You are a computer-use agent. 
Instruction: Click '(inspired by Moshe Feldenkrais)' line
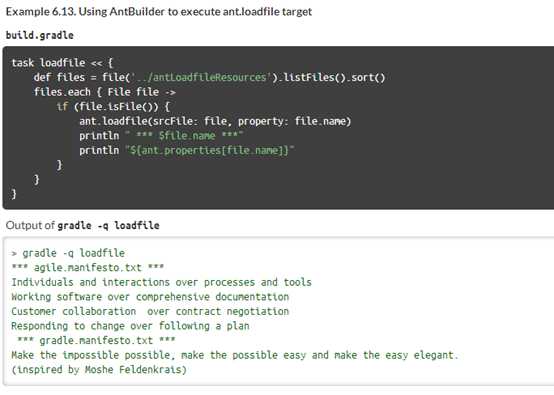coord(99,370)
